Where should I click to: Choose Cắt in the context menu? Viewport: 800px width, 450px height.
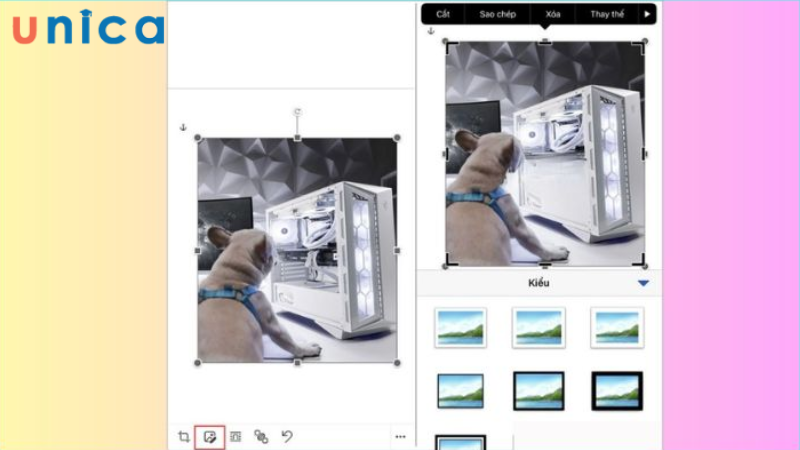pos(443,14)
